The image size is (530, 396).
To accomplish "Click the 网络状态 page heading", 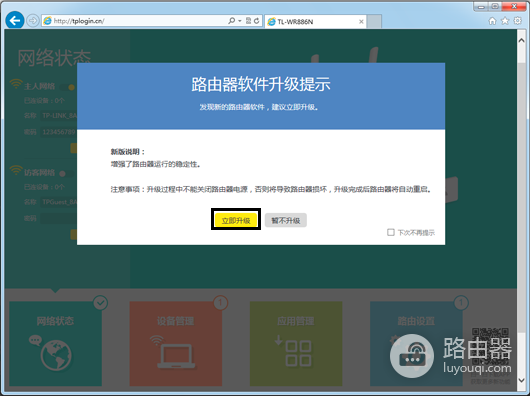I will [54, 58].
